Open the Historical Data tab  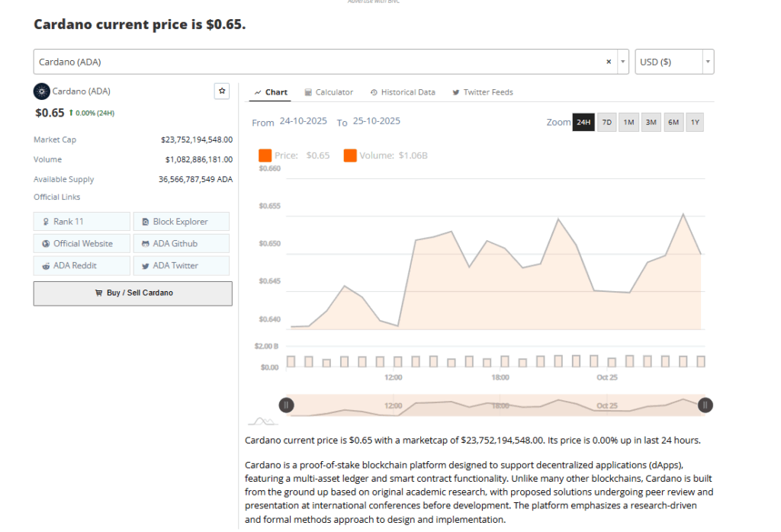point(403,92)
